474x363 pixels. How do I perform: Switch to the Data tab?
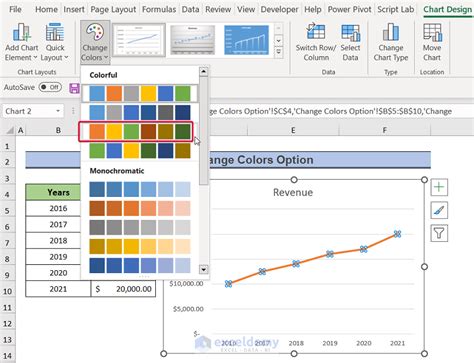[x=190, y=9]
